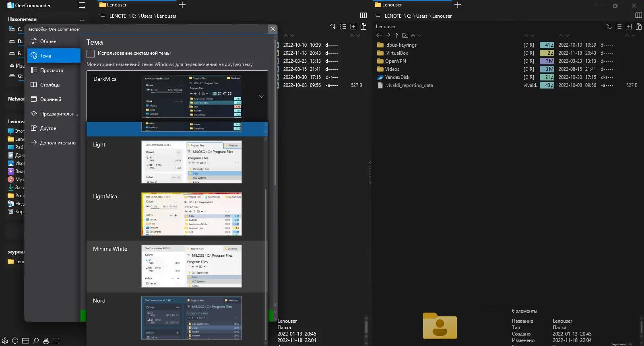Add a new tab in the left pane
The height and width of the screenshot is (346, 644).
tap(182, 5)
